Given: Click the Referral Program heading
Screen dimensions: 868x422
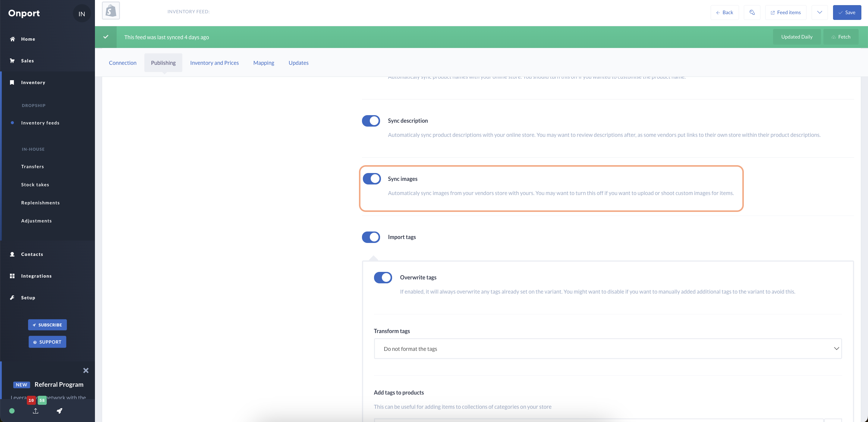Looking at the screenshot, I should tap(59, 384).
